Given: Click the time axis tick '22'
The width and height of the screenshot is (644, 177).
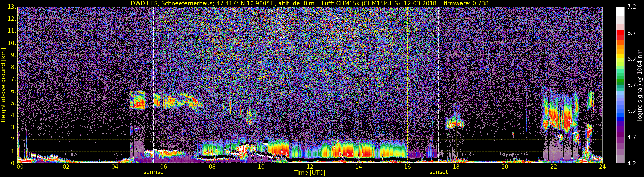Looking at the screenshot, I should click(x=554, y=167).
